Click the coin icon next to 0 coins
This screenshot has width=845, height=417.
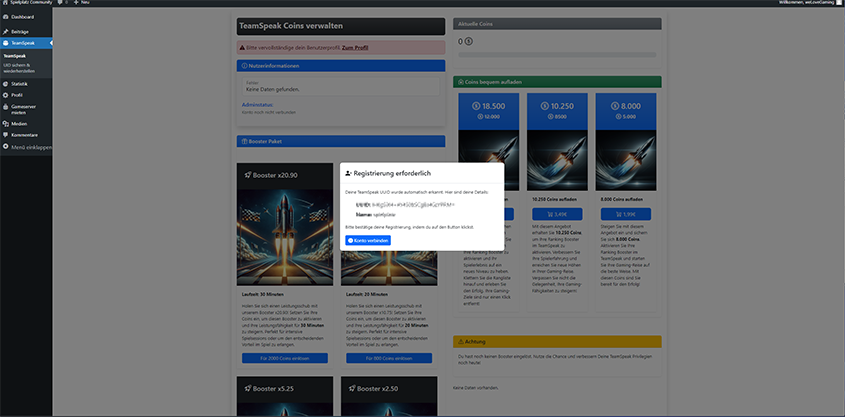click(x=468, y=41)
